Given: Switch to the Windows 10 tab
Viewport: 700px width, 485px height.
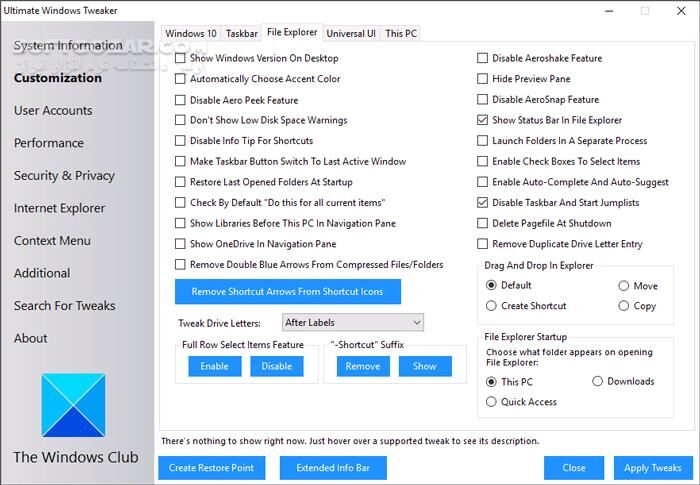Looking at the screenshot, I should pos(190,33).
